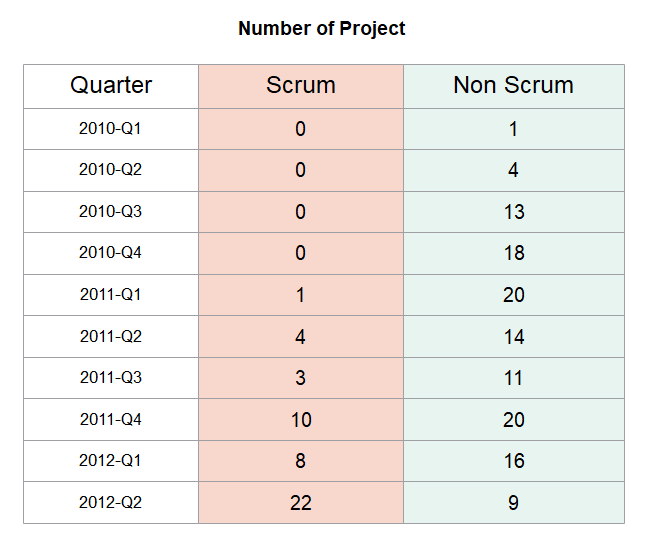Image resolution: width=647 pixels, height=547 pixels.
Task: Click the 2010-Q2 row label
Action: click(x=111, y=170)
